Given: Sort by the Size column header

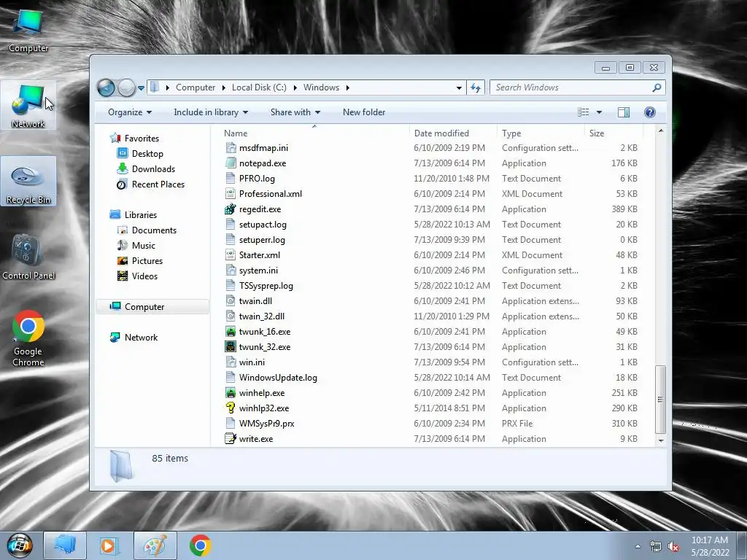Looking at the screenshot, I should pyautogui.click(x=614, y=133).
